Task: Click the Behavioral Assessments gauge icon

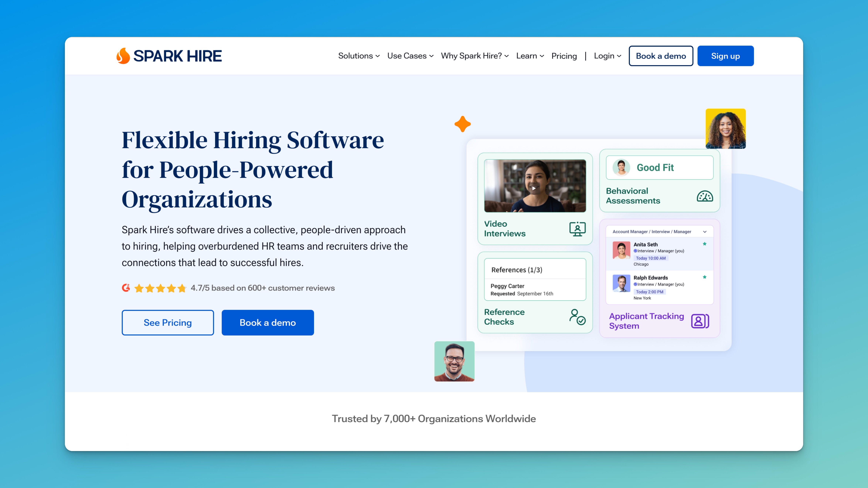Action: tap(704, 196)
